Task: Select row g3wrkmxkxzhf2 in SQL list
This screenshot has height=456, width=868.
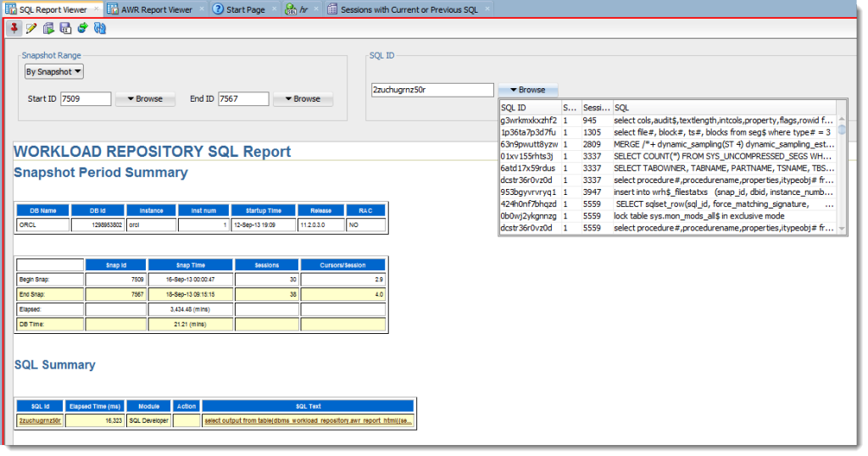Action: 668,120
